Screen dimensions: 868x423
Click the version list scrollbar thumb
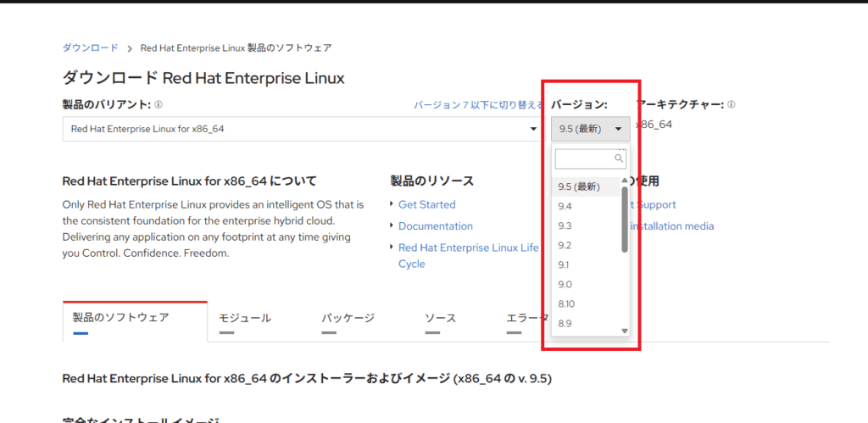625,220
